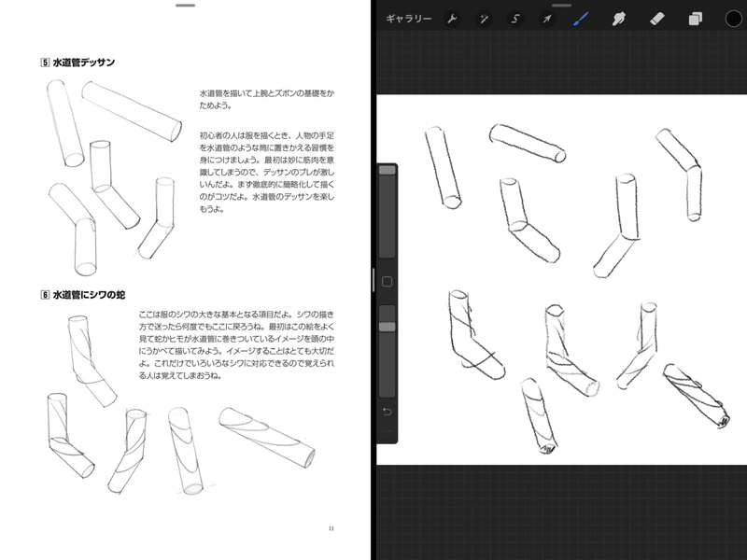Tap paragraph starting 水道管を描いて上腕とズボン
Viewport: 747px width, 560px height.
[x=267, y=100]
